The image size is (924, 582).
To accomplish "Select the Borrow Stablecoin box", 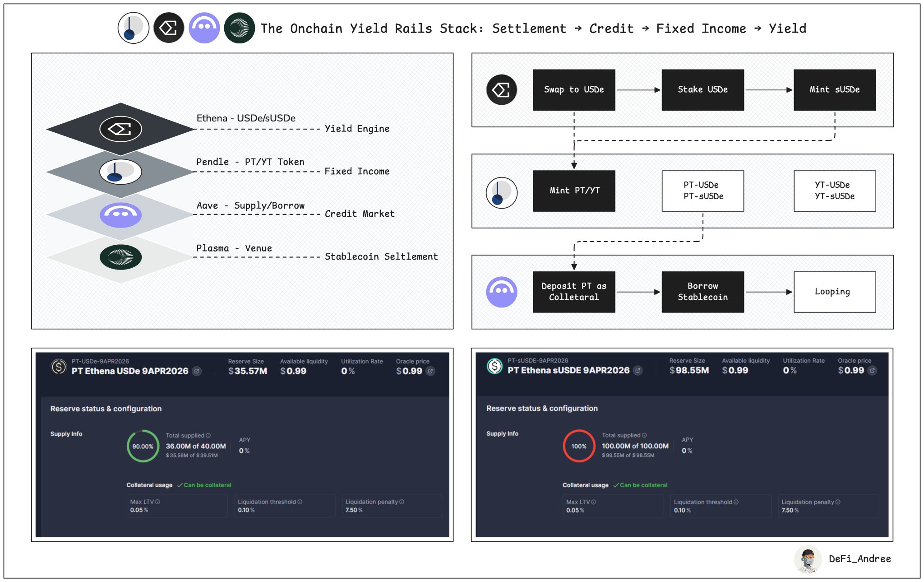I will pyautogui.click(x=702, y=292).
